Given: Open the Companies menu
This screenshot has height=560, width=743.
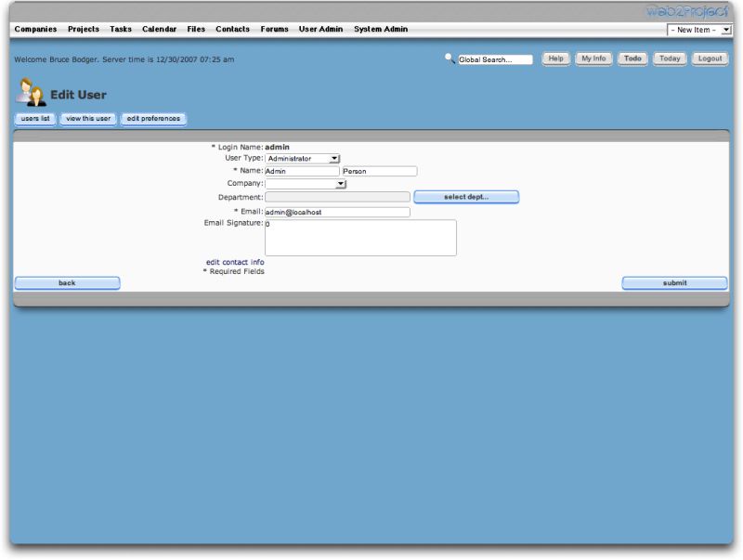Looking at the screenshot, I should [x=35, y=29].
